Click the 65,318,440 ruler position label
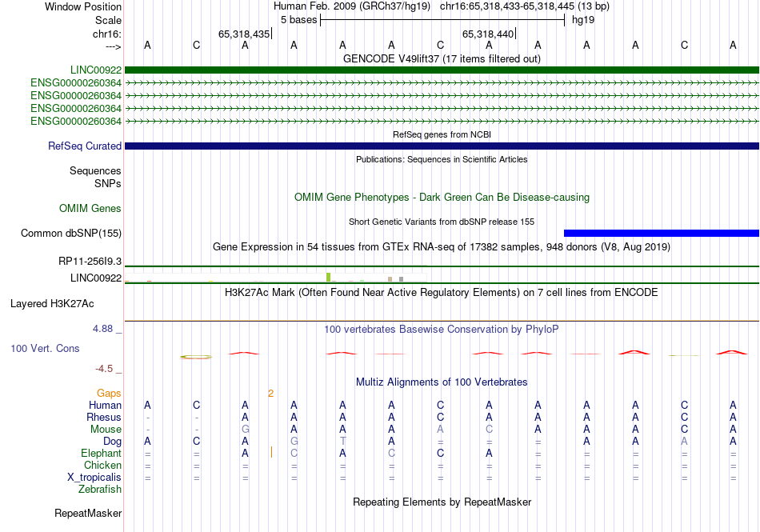760x532 pixels. [488, 34]
